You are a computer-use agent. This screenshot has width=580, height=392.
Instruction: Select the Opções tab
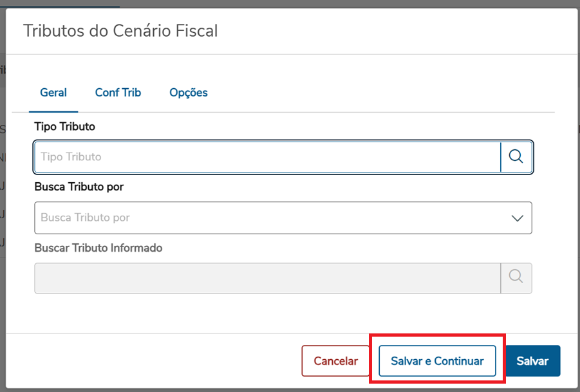pos(189,93)
